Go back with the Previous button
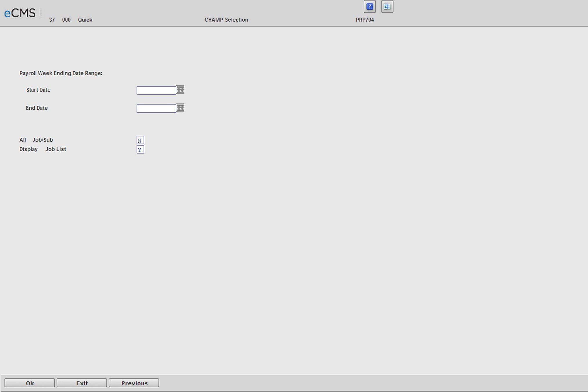Screen dimensions: 588x392 tap(134, 383)
